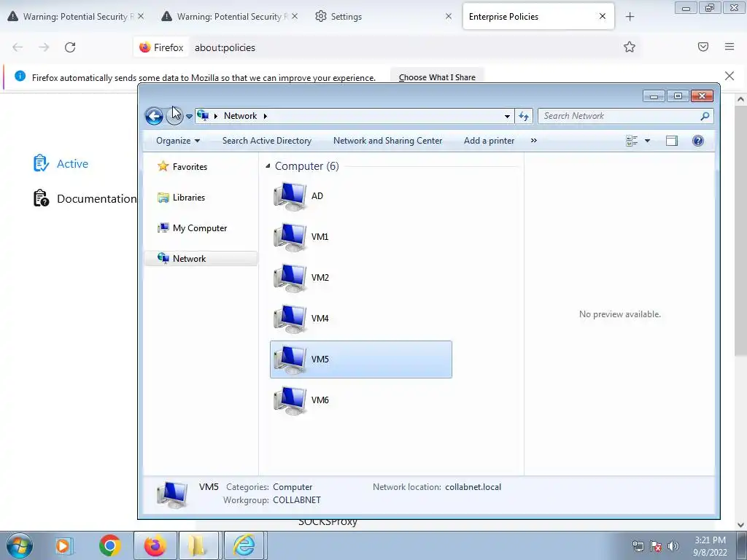
Task: Dismiss the Firefox data notification bar
Action: tap(729, 76)
